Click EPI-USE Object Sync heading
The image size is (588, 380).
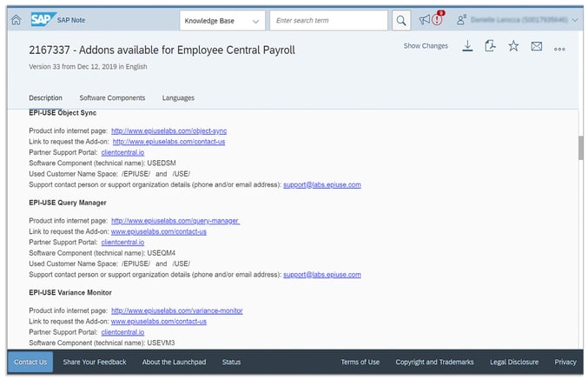click(63, 113)
